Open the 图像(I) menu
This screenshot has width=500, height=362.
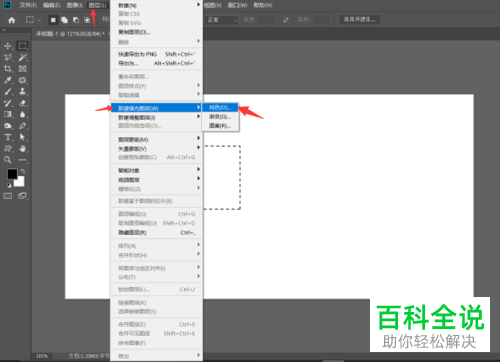75,5
